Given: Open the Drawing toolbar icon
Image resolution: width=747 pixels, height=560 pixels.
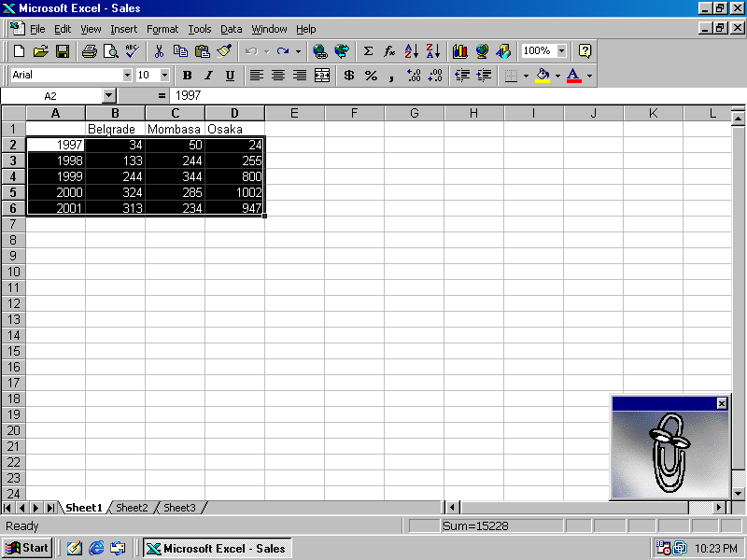Looking at the screenshot, I should click(x=503, y=51).
